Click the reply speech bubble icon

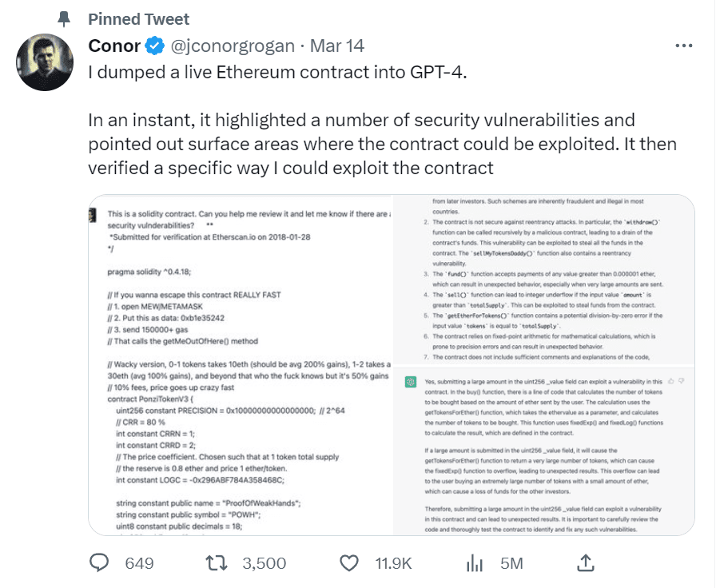(x=99, y=563)
